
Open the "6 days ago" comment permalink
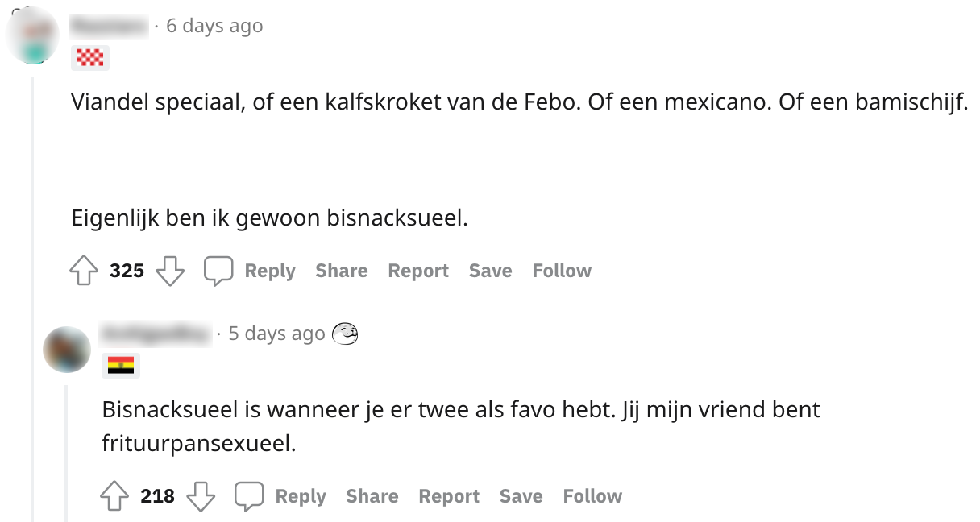214,26
